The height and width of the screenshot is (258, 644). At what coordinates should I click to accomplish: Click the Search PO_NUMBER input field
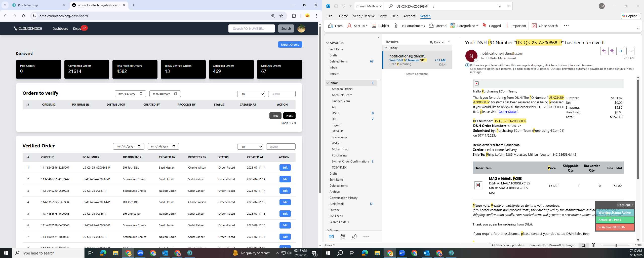[252, 28]
